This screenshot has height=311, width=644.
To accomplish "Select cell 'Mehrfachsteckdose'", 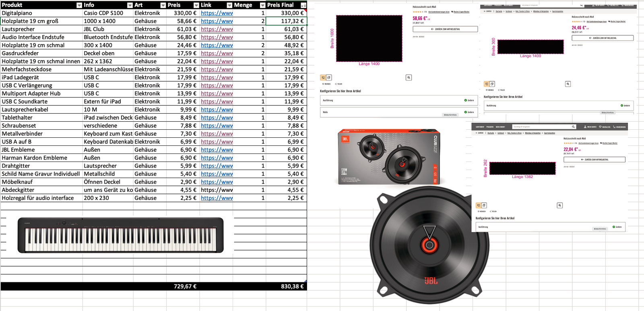I will coord(41,69).
